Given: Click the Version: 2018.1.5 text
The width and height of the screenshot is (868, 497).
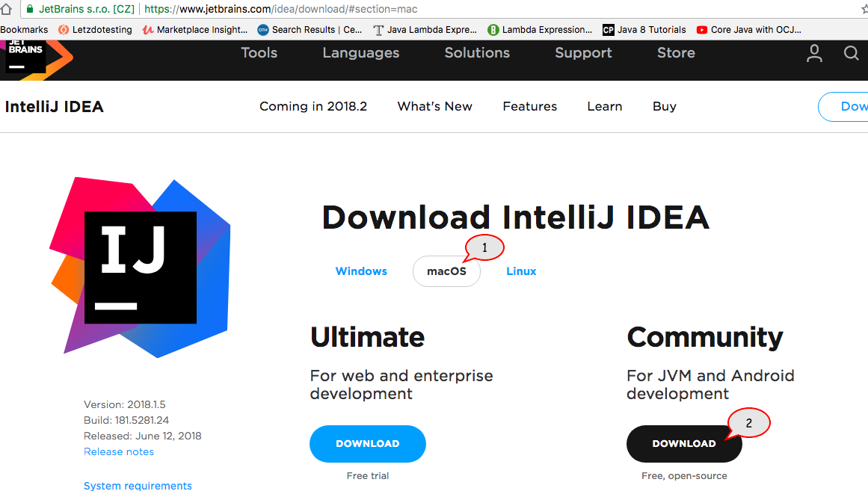Looking at the screenshot, I should (x=125, y=404).
